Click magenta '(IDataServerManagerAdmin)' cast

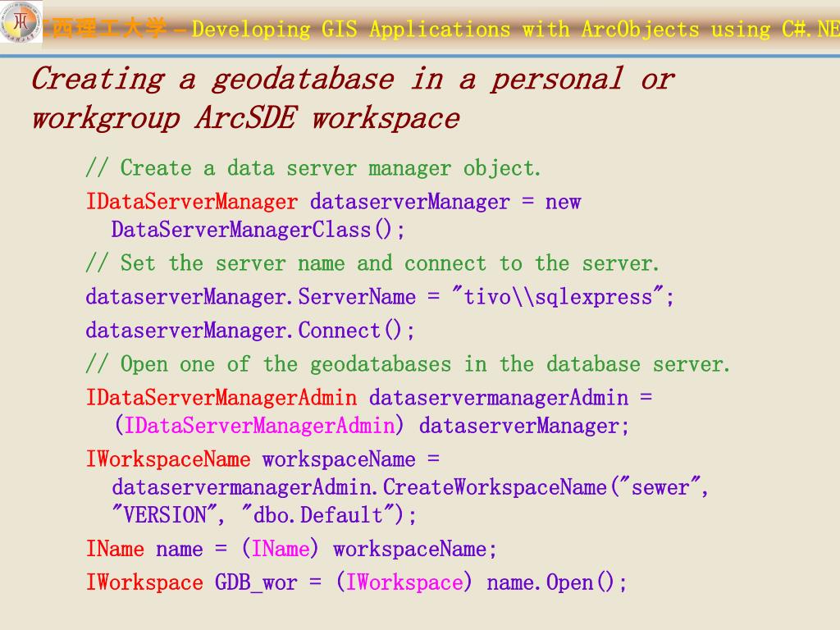258,426
